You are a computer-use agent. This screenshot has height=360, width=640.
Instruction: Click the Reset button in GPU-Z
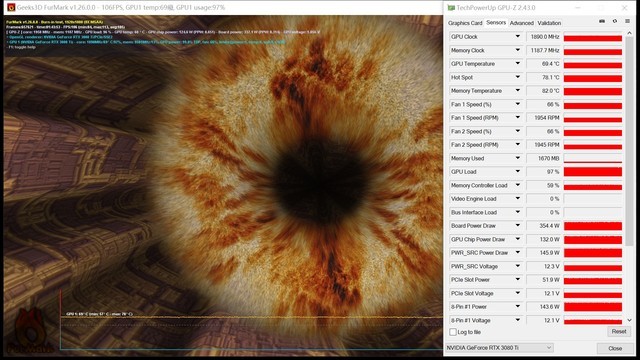[x=618, y=331]
